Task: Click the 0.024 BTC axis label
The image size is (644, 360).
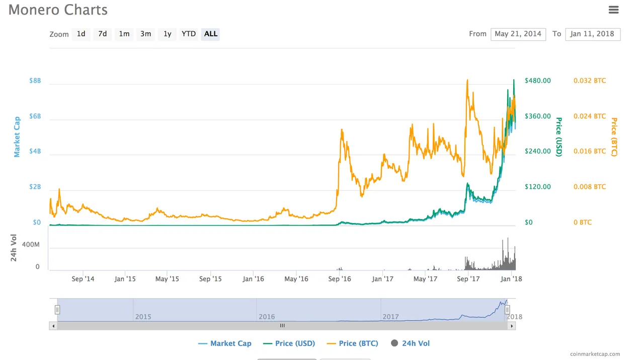Action: [590, 116]
